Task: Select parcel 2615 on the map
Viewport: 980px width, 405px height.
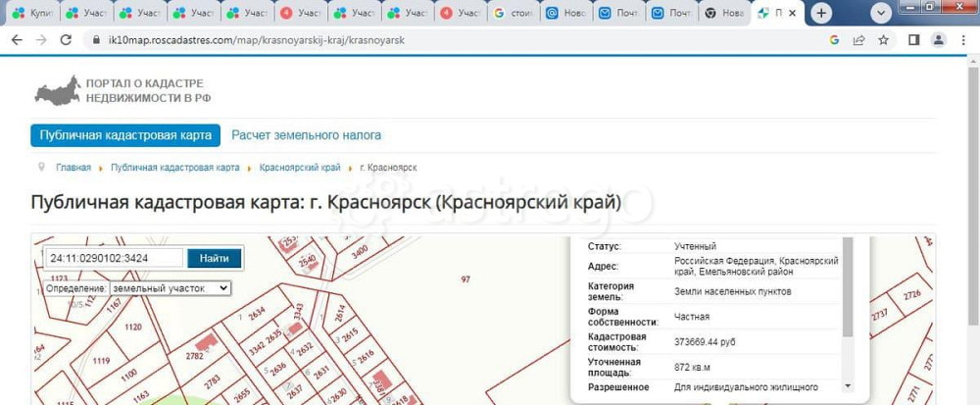Action: (350, 335)
